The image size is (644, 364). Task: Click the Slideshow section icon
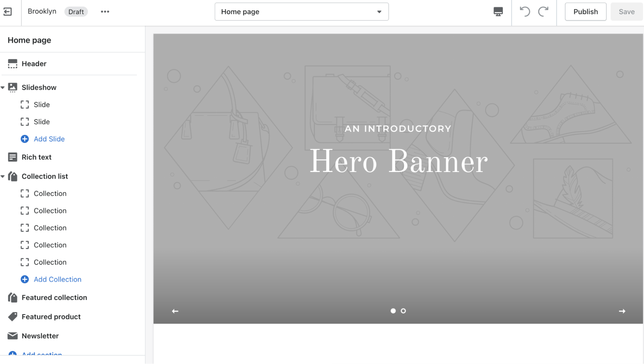click(12, 87)
